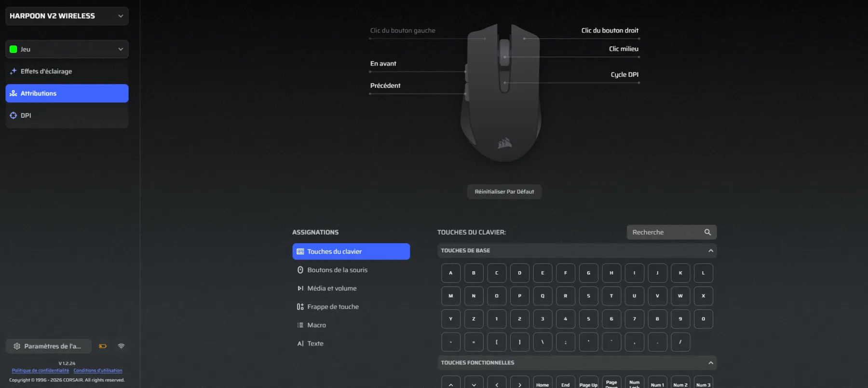
Task: Assign the backslash key
Action: point(542,342)
